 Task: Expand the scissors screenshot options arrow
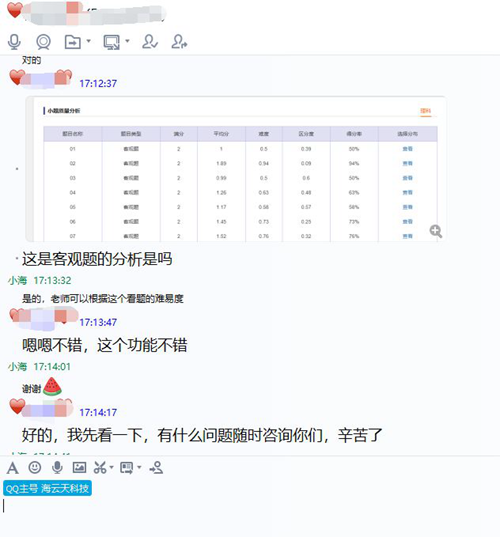pos(111,467)
